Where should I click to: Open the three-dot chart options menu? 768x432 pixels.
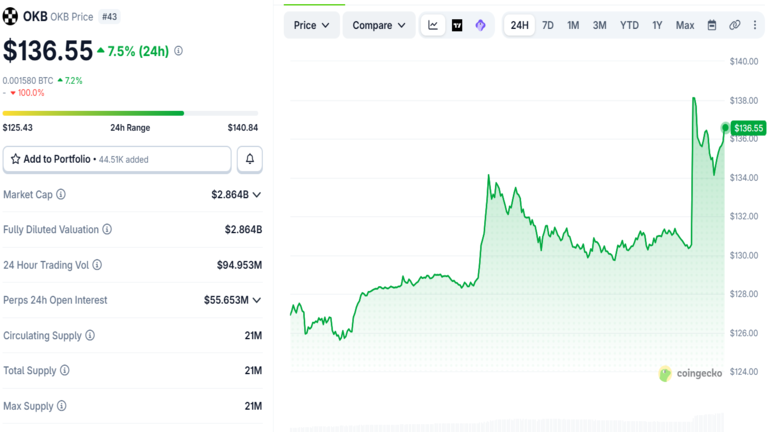pyautogui.click(x=755, y=25)
